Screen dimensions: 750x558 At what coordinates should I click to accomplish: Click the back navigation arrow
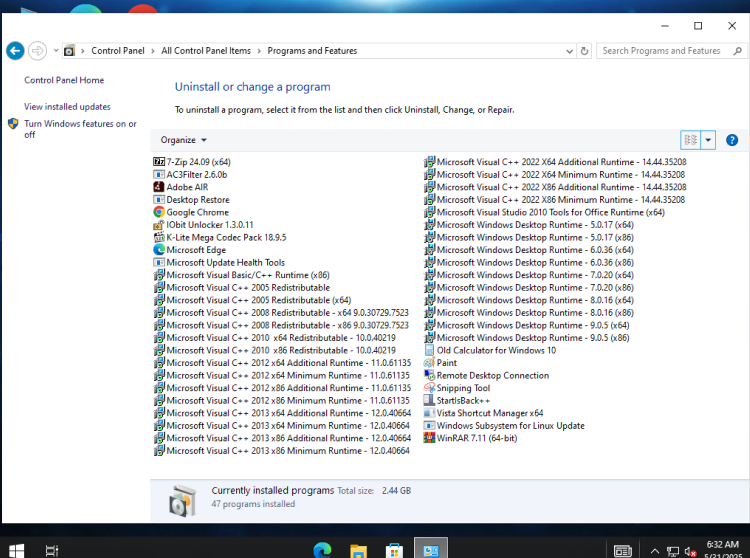pyautogui.click(x=15, y=51)
